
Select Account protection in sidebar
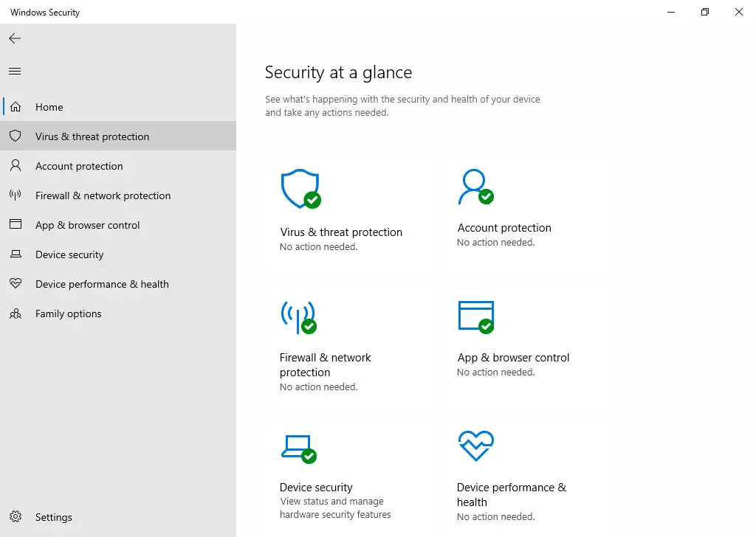(x=78, y=166)
